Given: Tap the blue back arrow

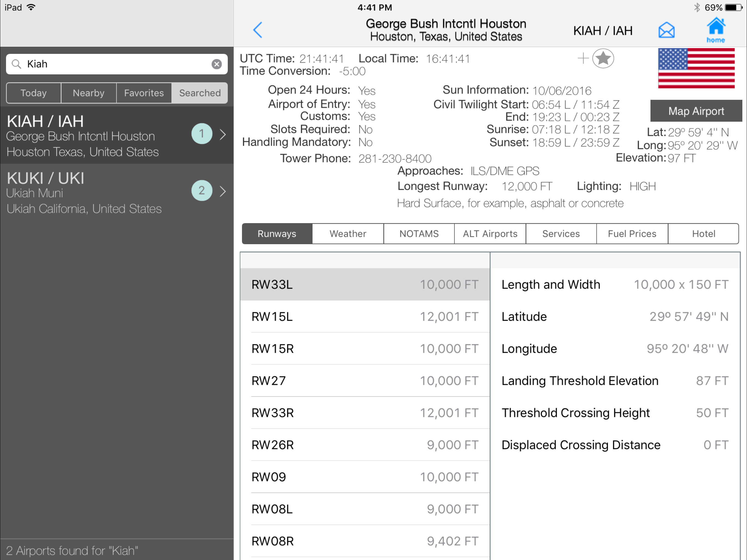Looking at the screenshot, I should pyautogui.click(x=258, y=30).
